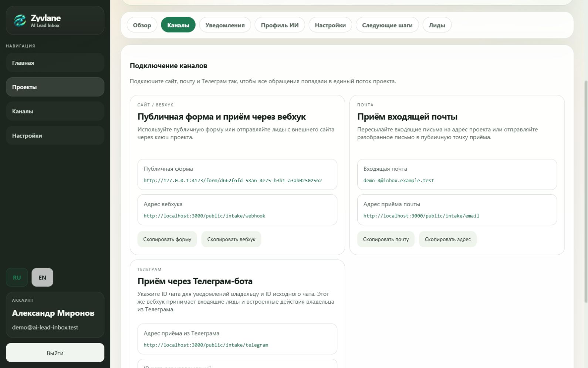This screenshot has height=368, width=588.
Task: Click the Подключение каналов heading
Action: tap(168, 66)
